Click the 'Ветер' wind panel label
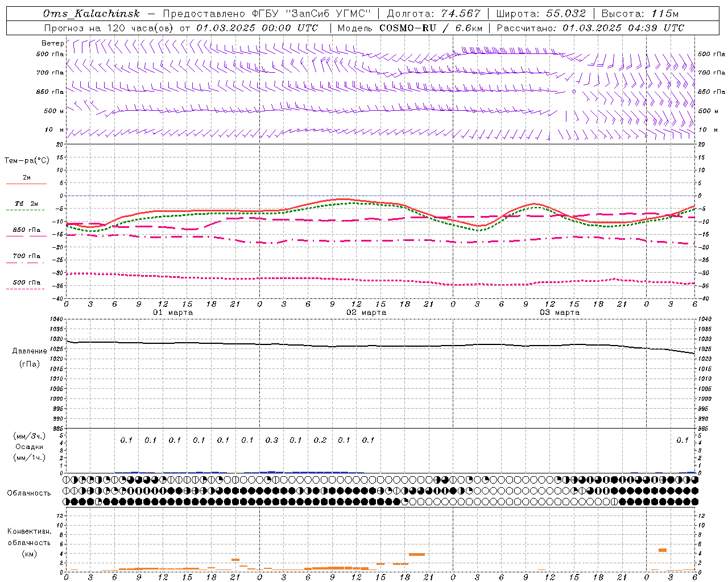 pos(52,43)
